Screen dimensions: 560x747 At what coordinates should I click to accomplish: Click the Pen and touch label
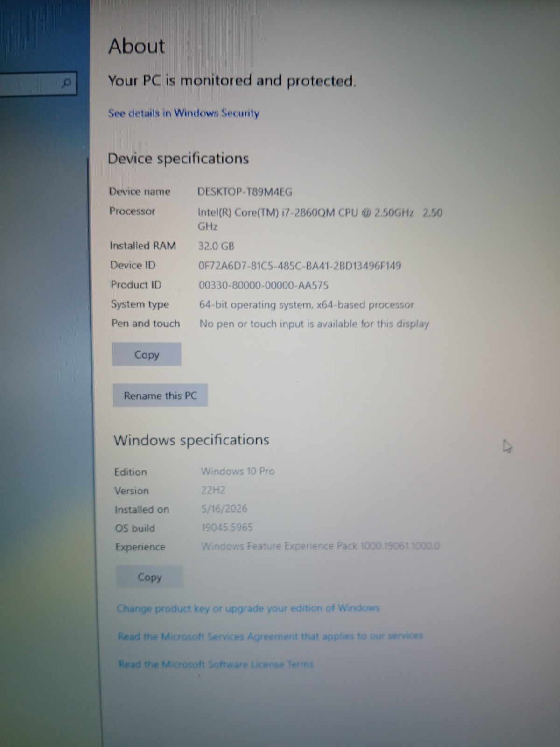(146, 324)
